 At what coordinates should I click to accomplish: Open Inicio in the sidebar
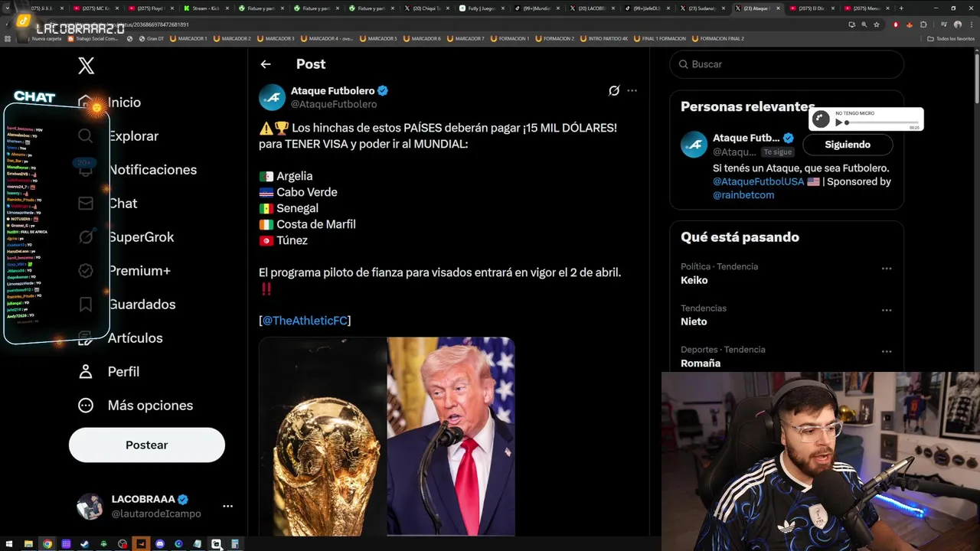click(x=109, y=103)
